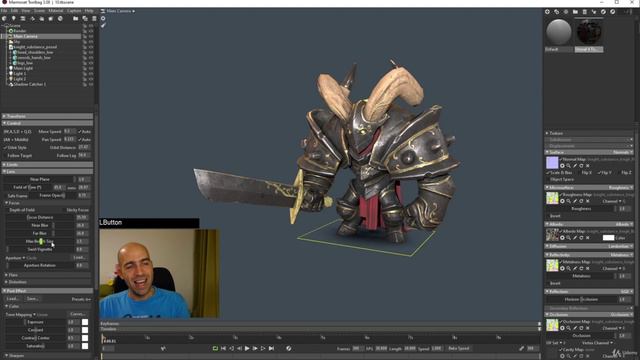The image size is (640, 360).
Task: Click the trash icon in material toolbar
Action: coord(584,12)
